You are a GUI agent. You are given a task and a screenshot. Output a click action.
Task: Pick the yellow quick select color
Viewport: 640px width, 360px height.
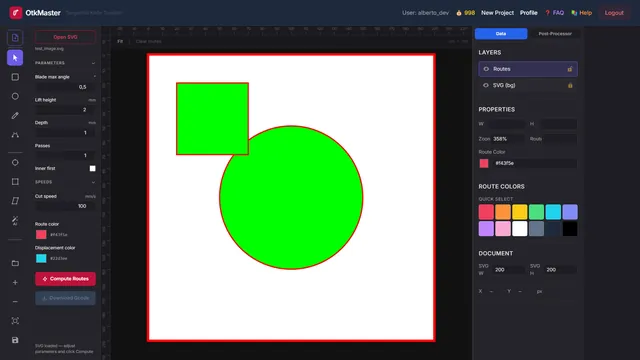click(520, 212)
